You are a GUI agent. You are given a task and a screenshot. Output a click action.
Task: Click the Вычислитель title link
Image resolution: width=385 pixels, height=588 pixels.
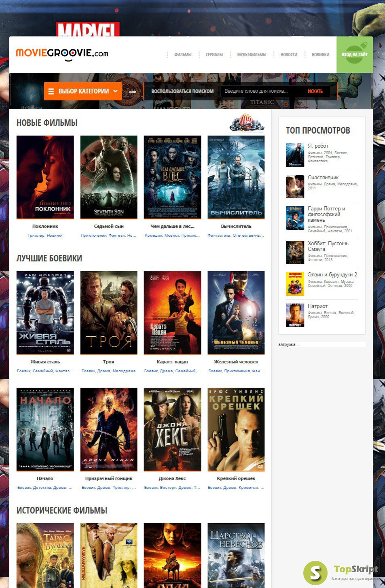pyautogui.click(x=236, y=226)
